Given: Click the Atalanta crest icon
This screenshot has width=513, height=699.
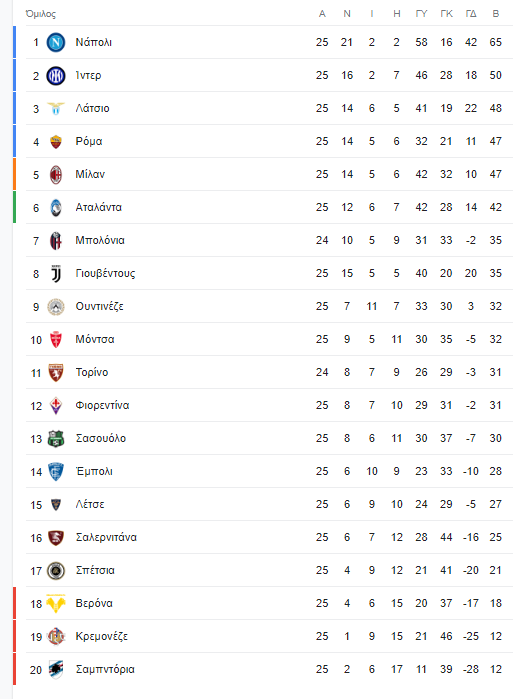Looking at the screenshot, I should 56,208.
